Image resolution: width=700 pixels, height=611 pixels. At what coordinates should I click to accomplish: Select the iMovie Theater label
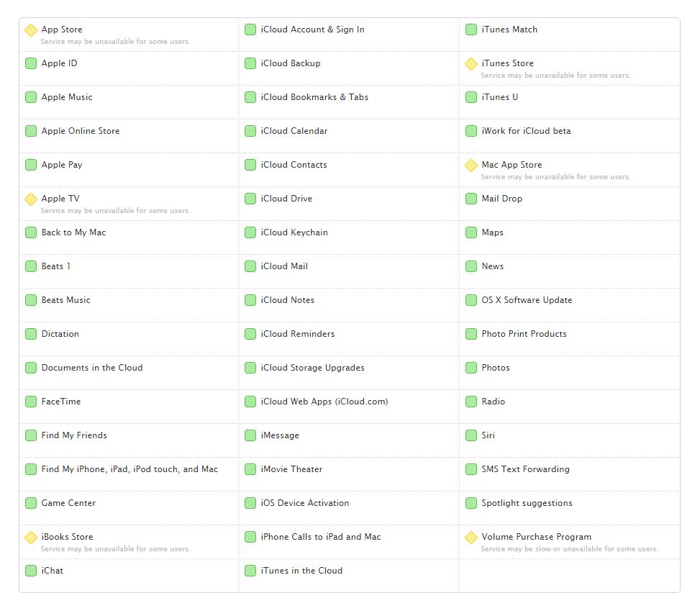291,469
